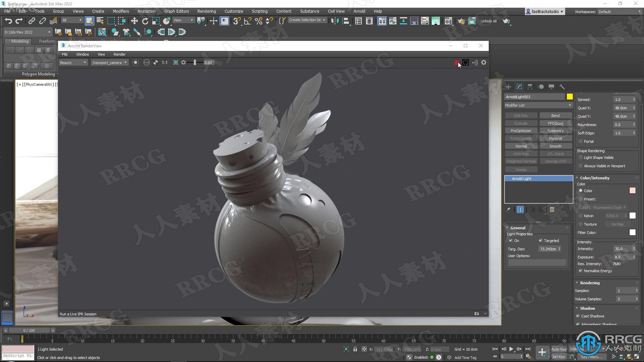Enable the Portal checkbox

[581, 141]
